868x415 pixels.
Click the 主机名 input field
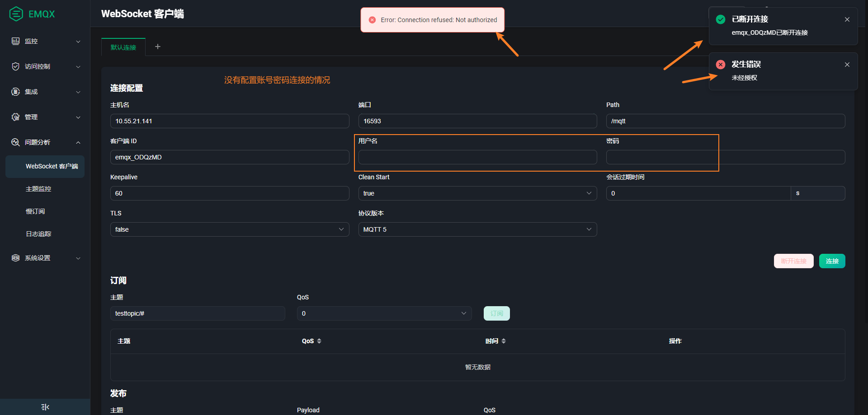point(230,121)
